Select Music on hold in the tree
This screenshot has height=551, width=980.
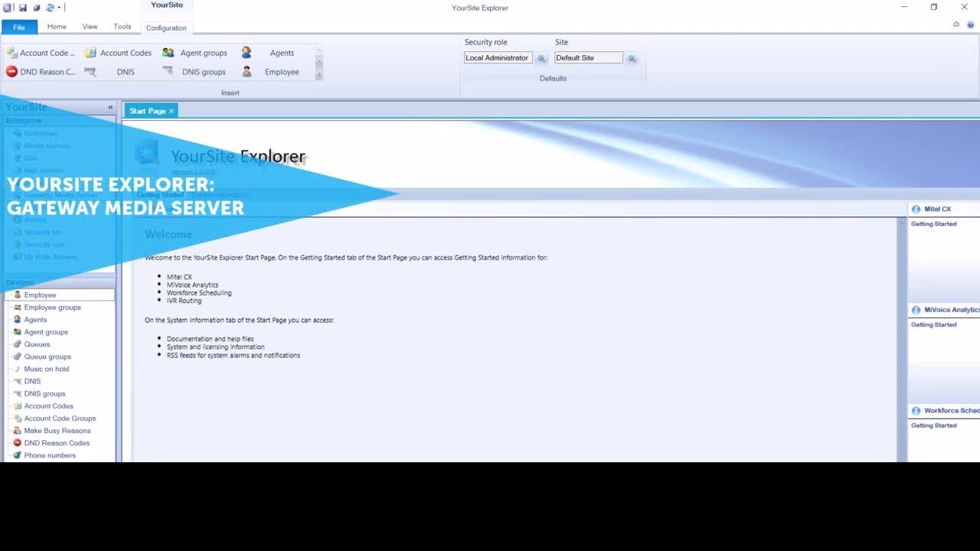(46, 369)
